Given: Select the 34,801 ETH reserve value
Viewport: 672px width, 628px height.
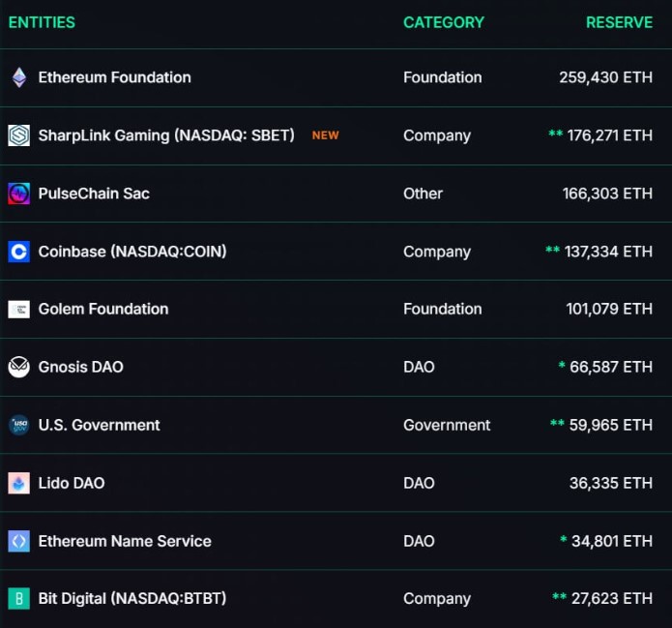Looking at the screenshot, I should click(x=612, y=541).
